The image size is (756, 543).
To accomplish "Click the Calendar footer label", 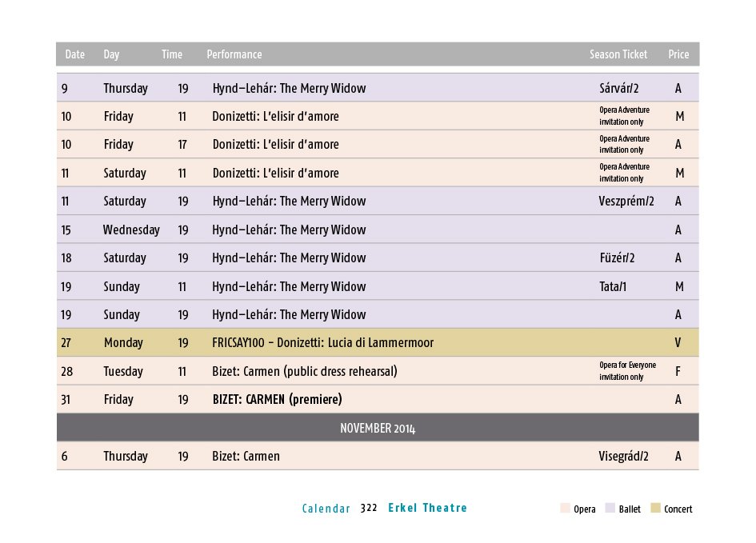I will [x=326, y=509].
